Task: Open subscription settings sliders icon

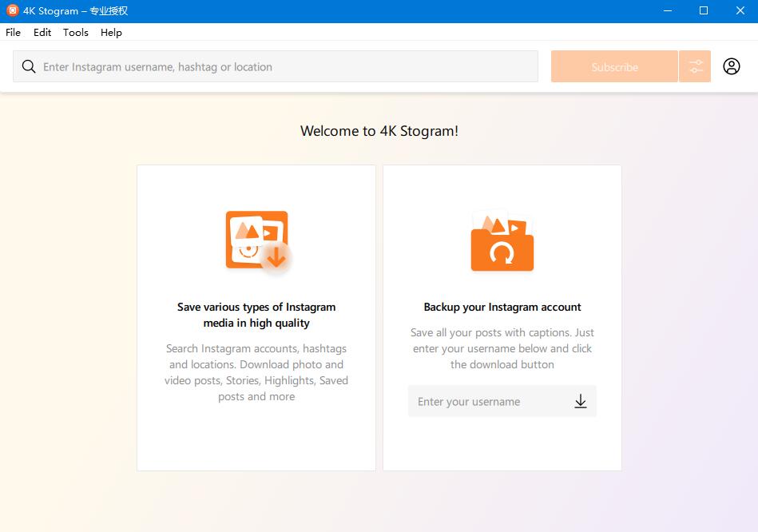Action: pos(695,66)
